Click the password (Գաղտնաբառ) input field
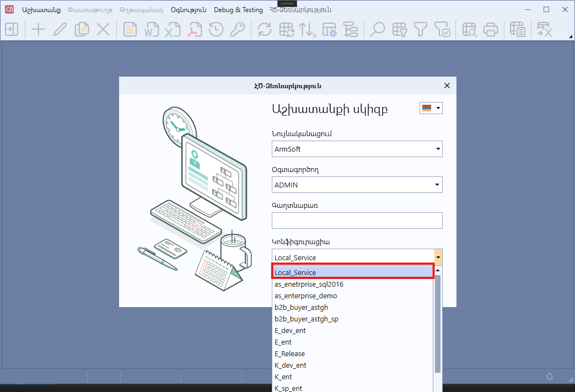 pyautogui.click(x=357, y=221)
